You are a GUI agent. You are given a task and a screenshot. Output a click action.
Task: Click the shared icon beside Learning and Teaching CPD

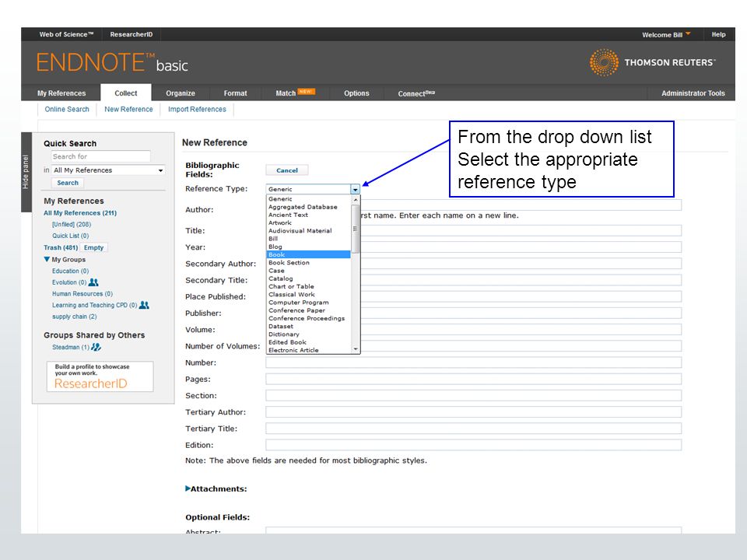pyautogui.click(x=144, y=305)
